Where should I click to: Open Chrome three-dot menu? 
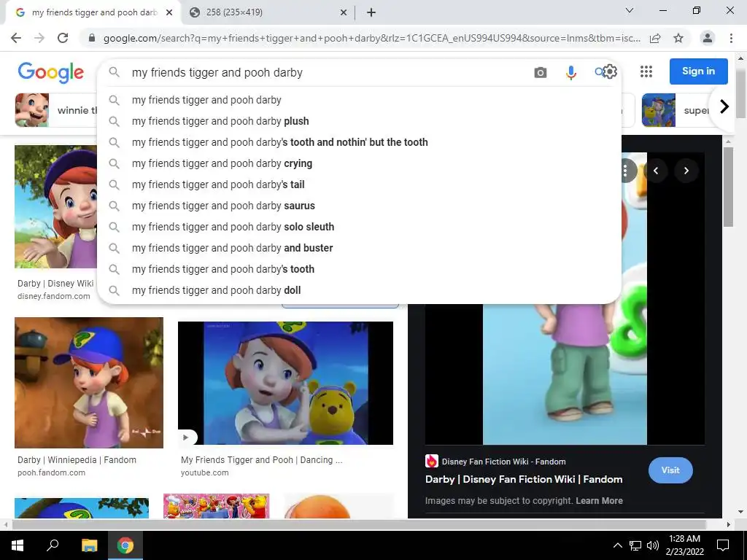[731, 38]
